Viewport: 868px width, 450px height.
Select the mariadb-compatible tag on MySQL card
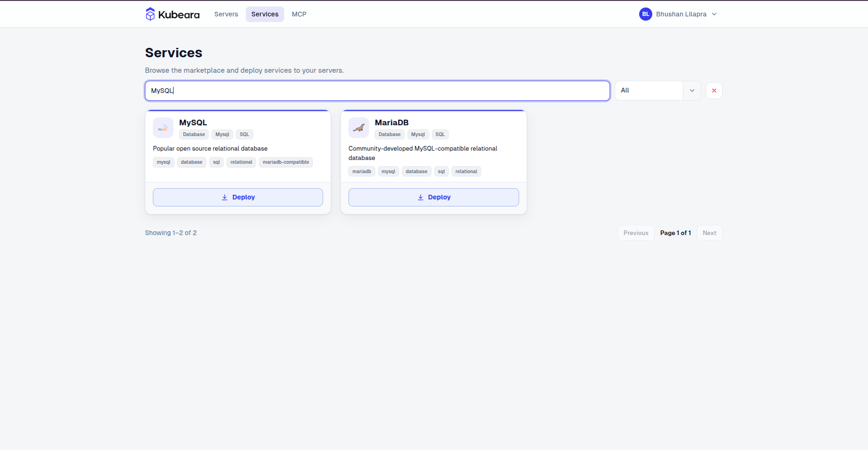(x=286, y=162)
